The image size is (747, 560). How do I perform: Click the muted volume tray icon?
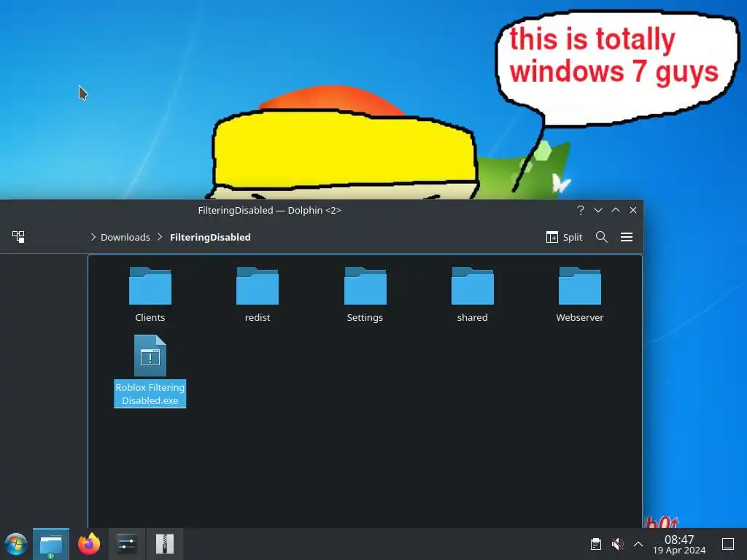[617, 544]
